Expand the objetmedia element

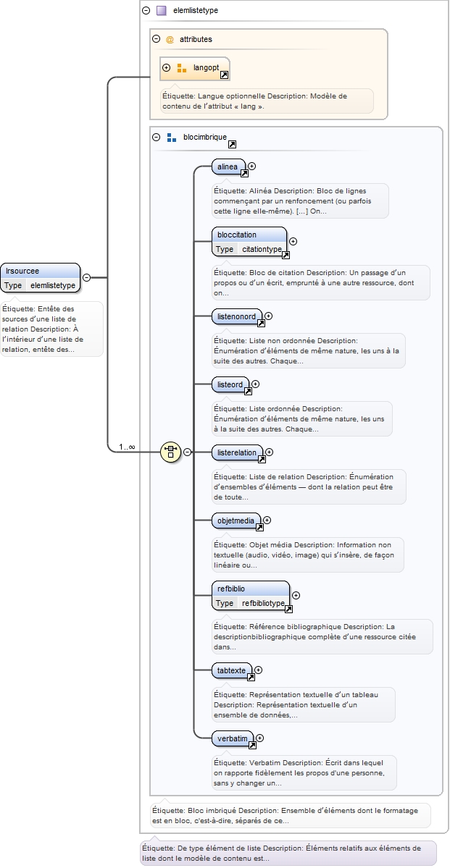[267, 521]
